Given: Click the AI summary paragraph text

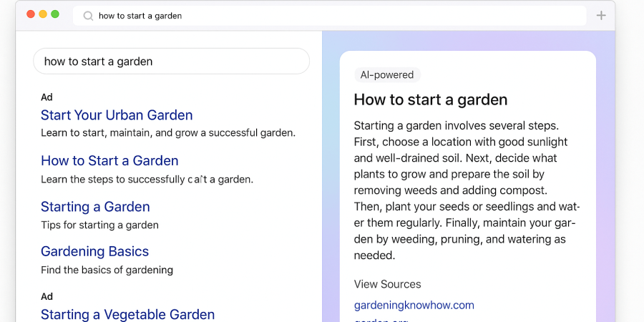Looking at the screenshot, I should tap(467, 190).
